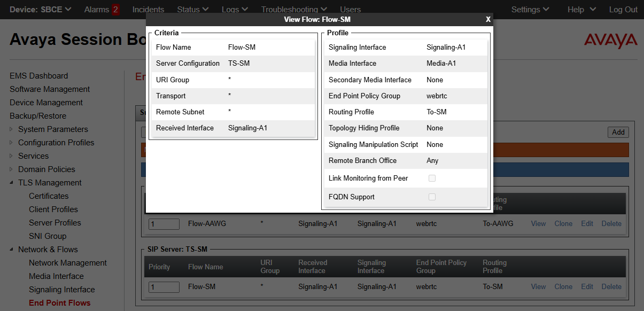
Task: Click the Avaya logo
Action: pyautogui.click(x=610, y=41)
